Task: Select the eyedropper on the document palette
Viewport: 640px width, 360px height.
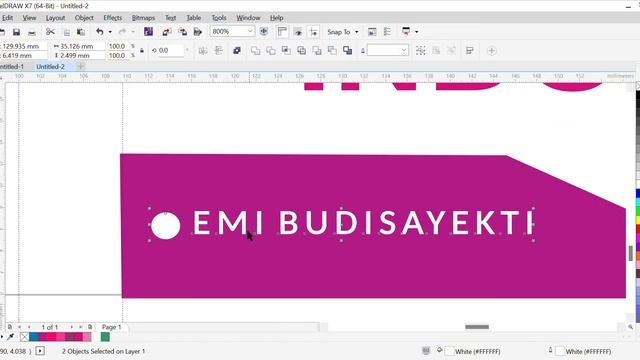Action: tap(11, 337)
